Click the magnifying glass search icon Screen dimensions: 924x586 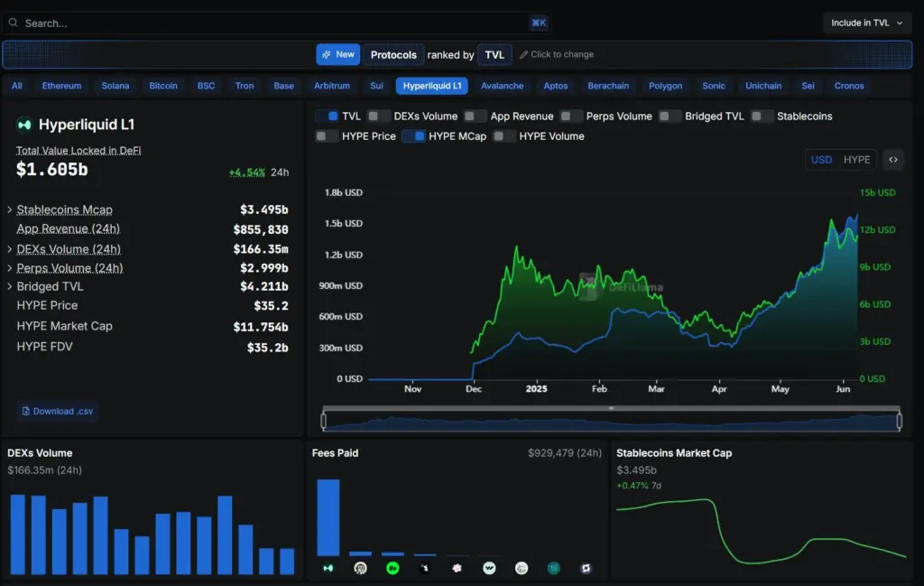13,23
